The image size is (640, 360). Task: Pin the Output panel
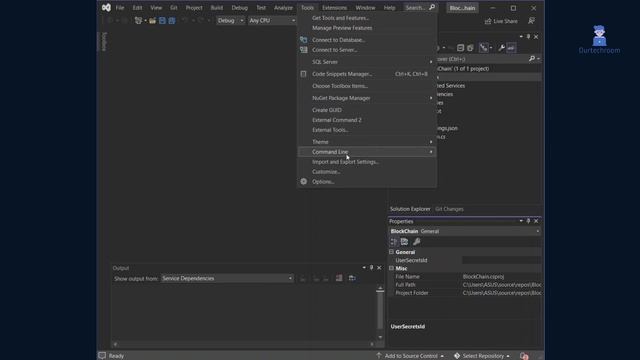pos(371,268)
